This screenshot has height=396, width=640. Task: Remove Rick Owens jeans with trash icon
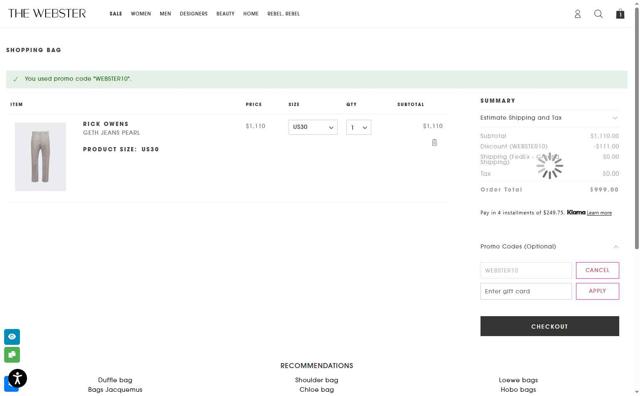[434, 142]
